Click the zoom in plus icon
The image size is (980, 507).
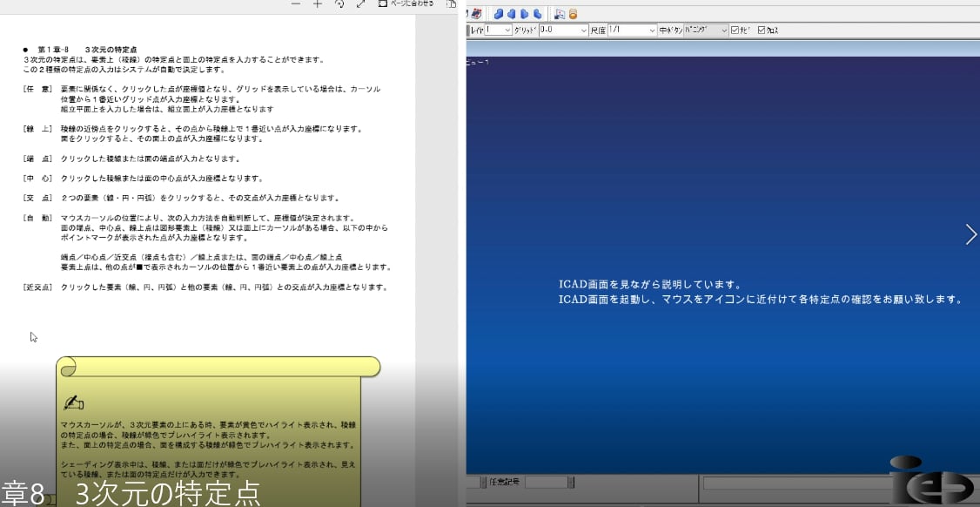(x=318, y=4)
